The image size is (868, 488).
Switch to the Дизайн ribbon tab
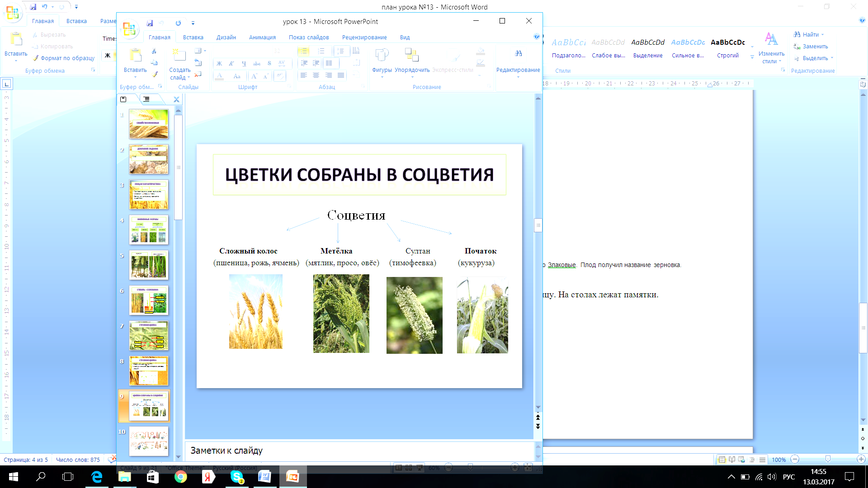click(x=226, y=38)
